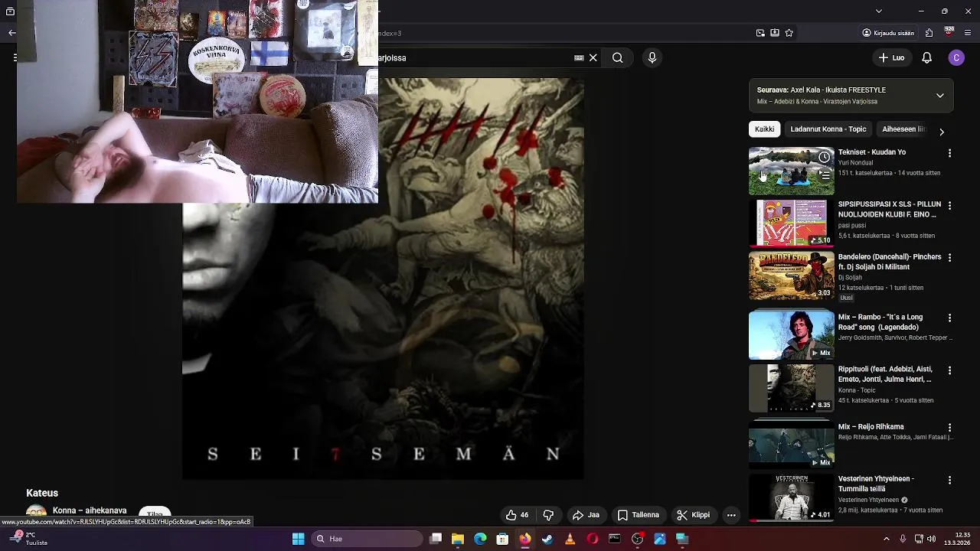Open options menu for Rippituoli video
This screenshot has height=551, width=980.
949,370
